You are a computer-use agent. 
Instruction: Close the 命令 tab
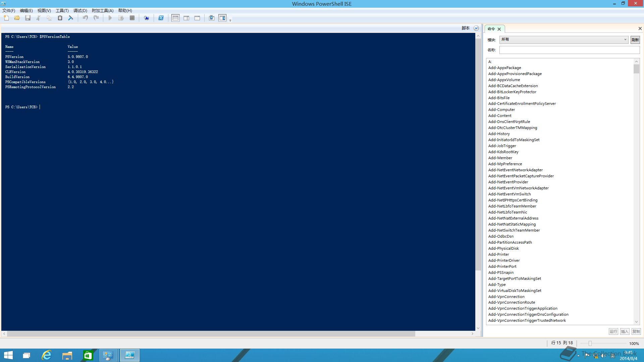tap(499, 29)
